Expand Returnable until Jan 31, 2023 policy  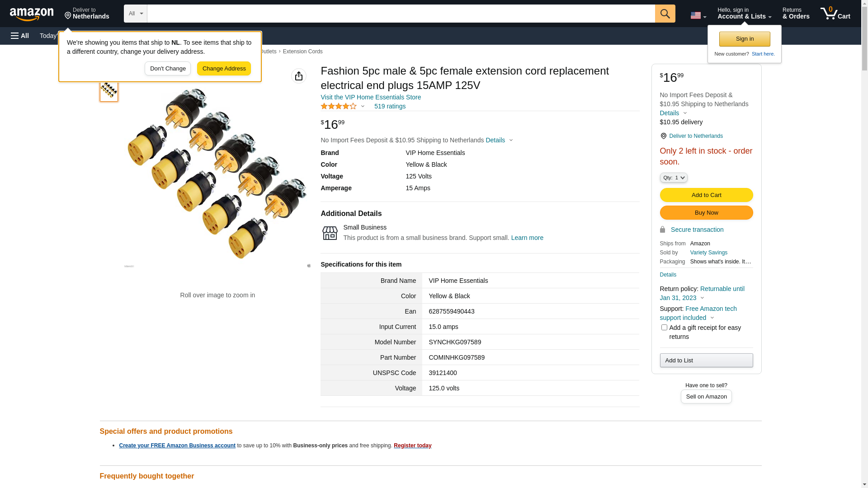[x=702, y=293]
